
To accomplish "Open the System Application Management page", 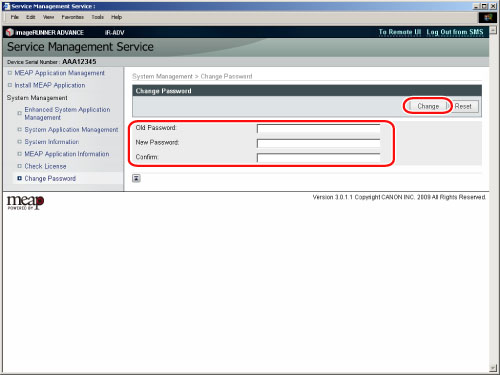I will [x=71, y=130].
